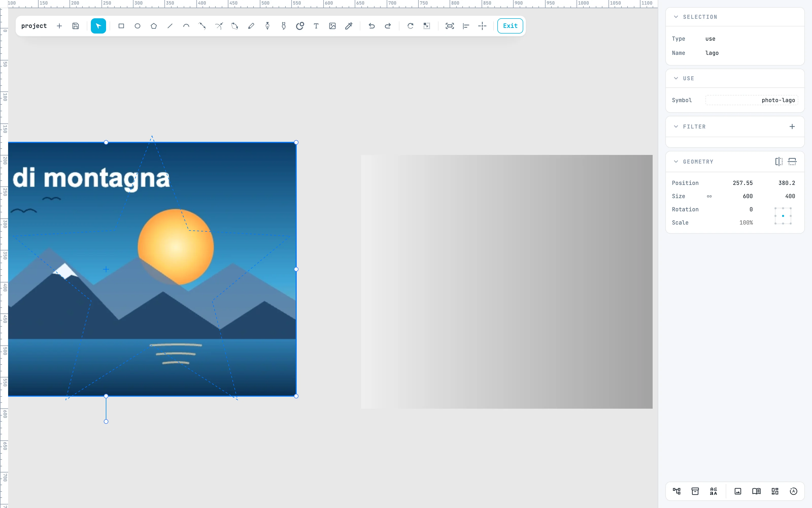Select the Image insert tool
Viewport: 812px width, 508px height.
coord(332,26)
